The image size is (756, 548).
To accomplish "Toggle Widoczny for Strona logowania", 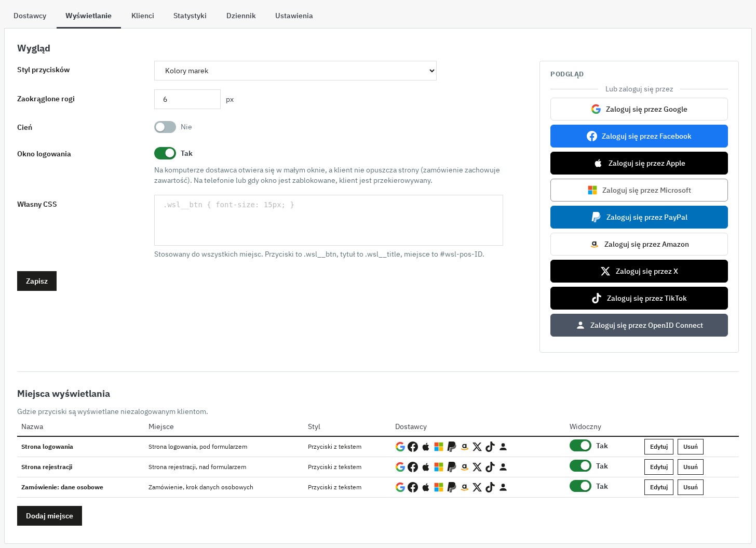I will click(580, 446).
